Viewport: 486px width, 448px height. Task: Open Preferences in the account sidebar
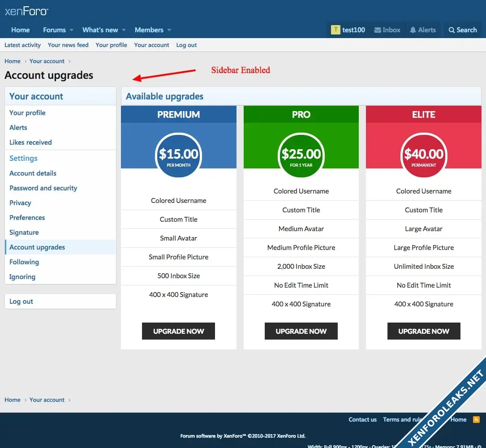click(x=27, y=218)
